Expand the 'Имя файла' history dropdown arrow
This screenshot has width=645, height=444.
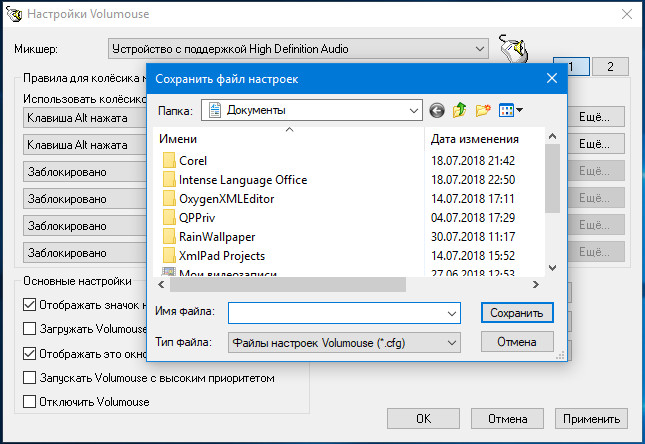(x=452, y=314)
